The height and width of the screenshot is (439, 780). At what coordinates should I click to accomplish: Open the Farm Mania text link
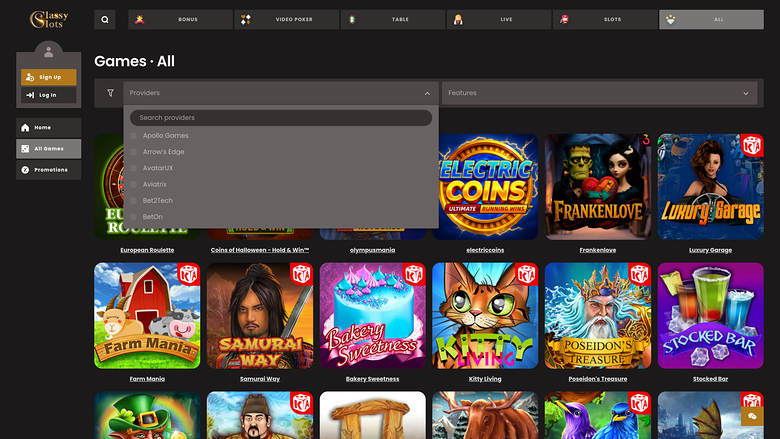pos(147,379)
